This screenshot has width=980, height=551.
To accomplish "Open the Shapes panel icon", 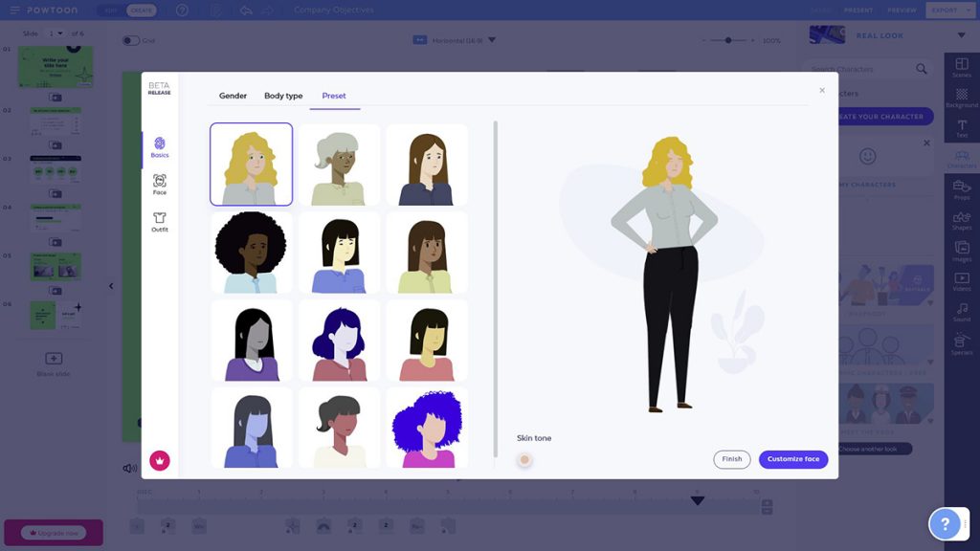I will pos(962,221).
